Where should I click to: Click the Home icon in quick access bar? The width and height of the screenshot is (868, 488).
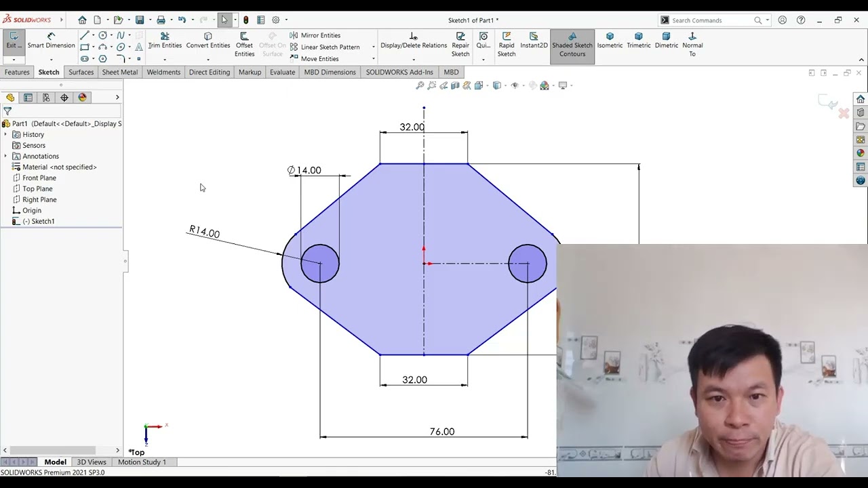(x=82, y=20)
